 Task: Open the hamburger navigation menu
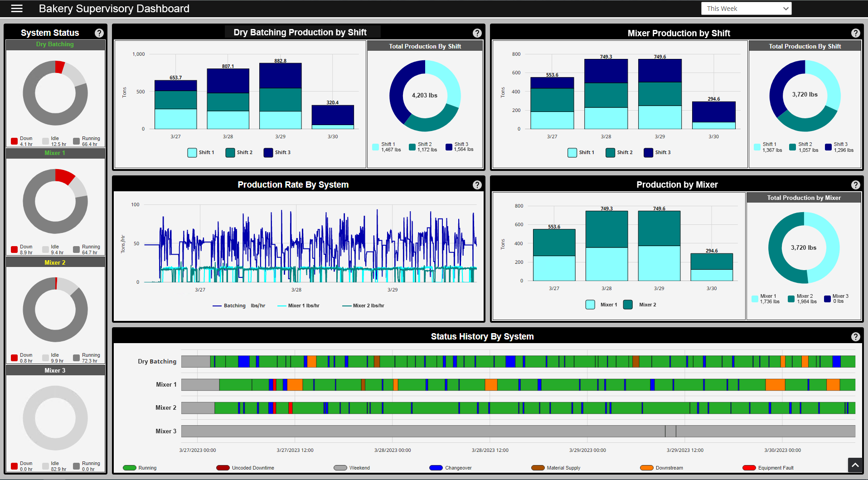pyautogui.click(x=17, y=9)
